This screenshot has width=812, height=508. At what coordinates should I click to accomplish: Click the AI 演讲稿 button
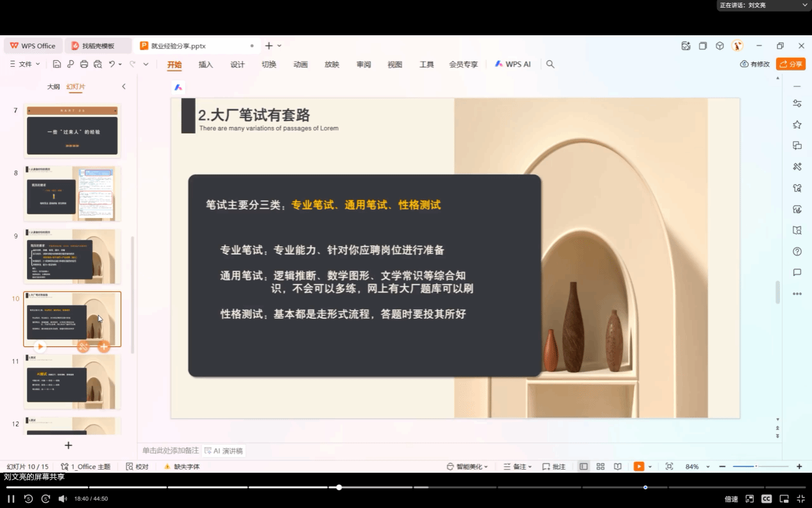coord(223,451)
